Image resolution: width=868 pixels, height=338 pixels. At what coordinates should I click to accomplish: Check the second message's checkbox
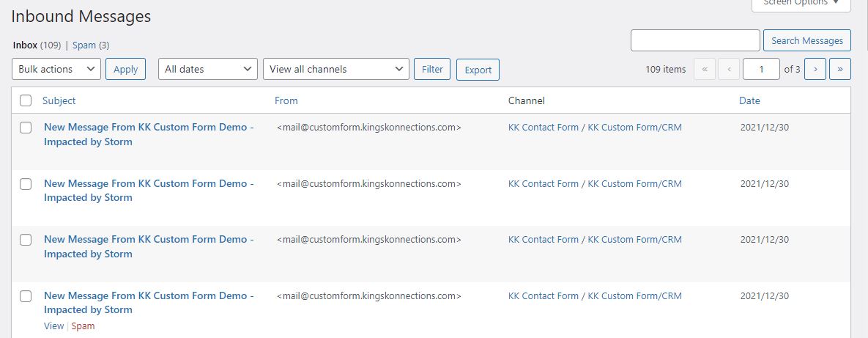[x=26, y=184]
